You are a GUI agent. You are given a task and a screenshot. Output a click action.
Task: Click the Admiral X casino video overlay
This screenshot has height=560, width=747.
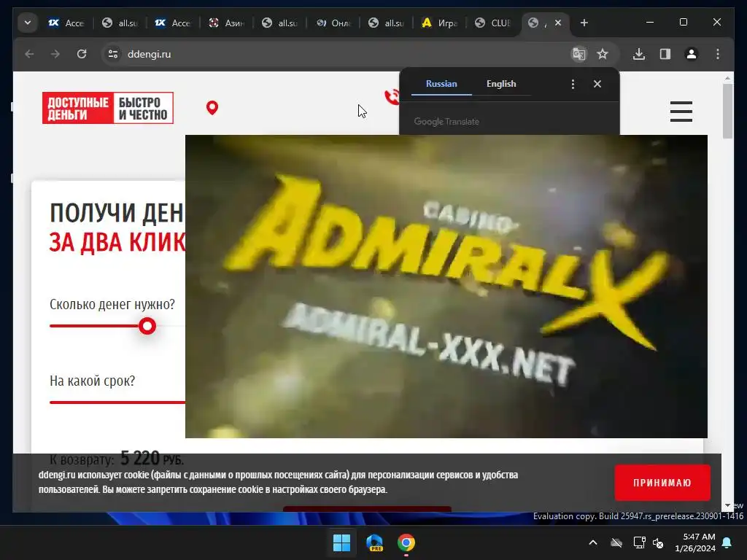coord(446,286)
